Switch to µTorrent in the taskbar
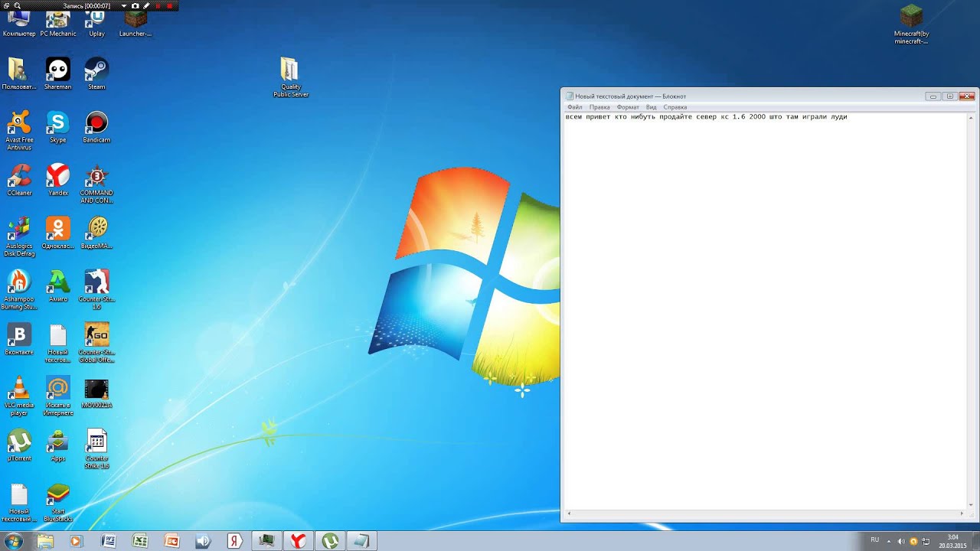 coord(330,541)
